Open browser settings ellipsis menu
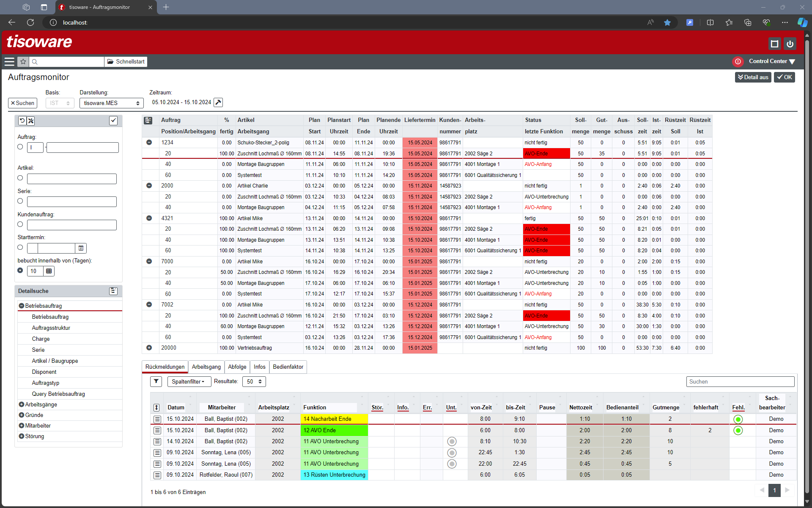Viewport: 812px width, 508px height. [785, 22]
